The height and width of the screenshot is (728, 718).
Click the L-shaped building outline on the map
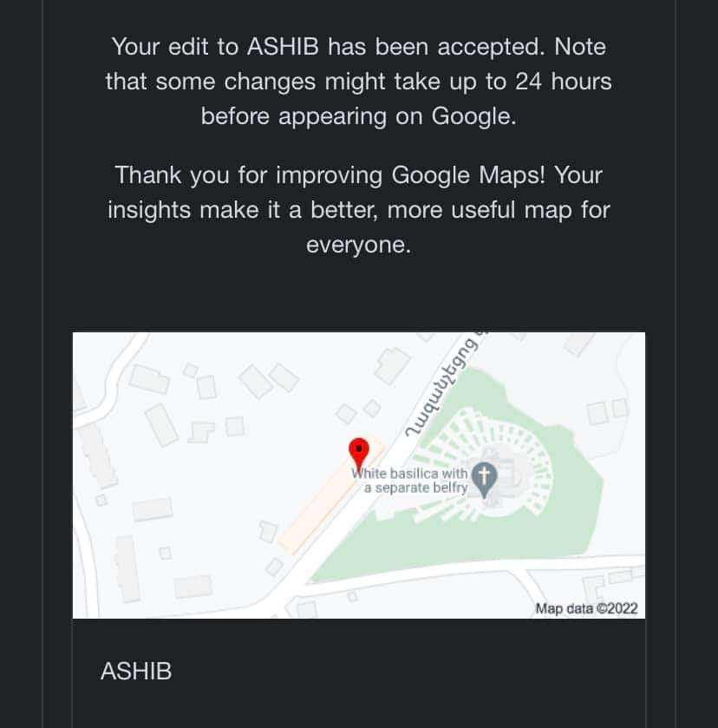[x=201, y=430]
